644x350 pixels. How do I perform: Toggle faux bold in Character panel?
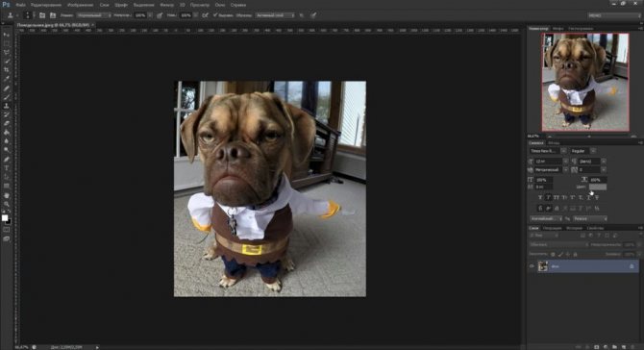tap(540, 197)
